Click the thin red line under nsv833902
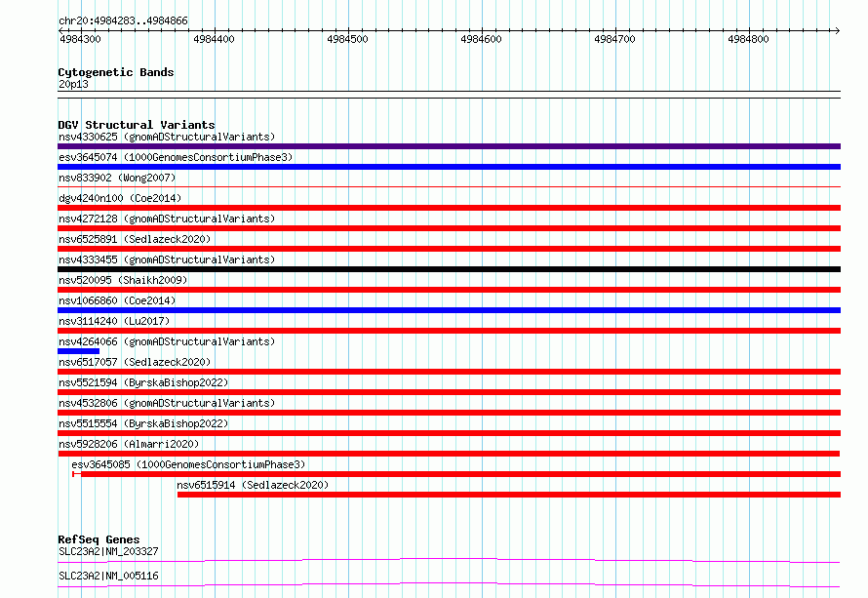 (x=449, y=187)
